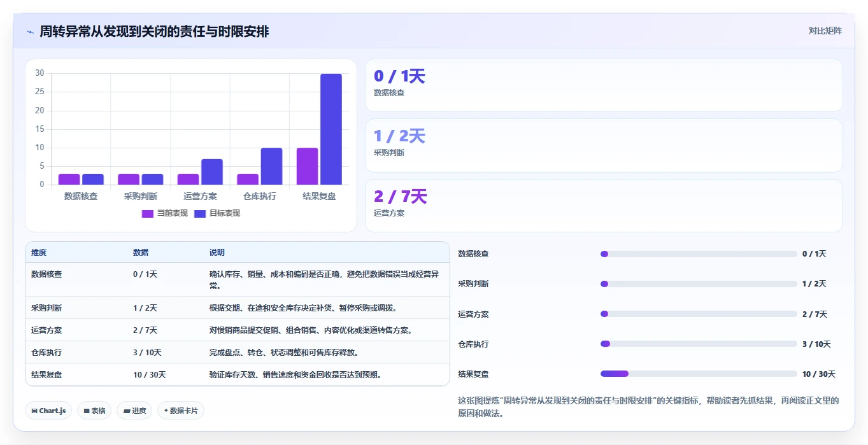Click the 仓库执行 x-axis label in chart
The width and height of the screenshot is (868, 445).
(x=260, y=197)
